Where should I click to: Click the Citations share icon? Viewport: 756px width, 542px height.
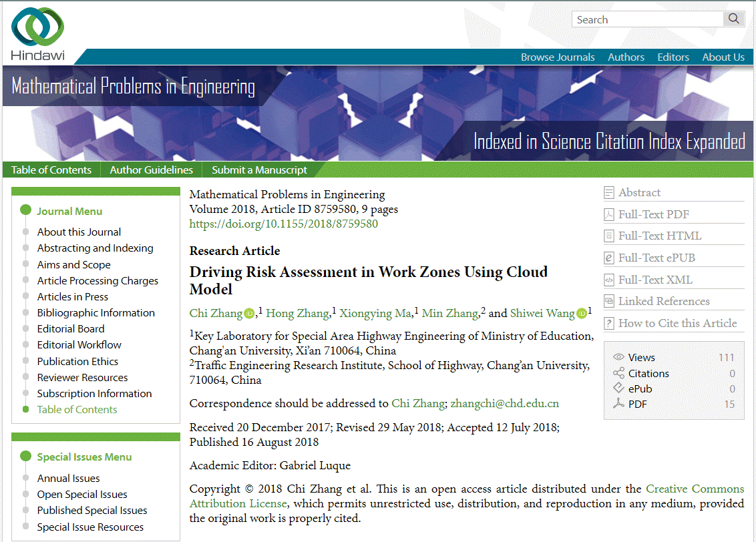pyautogui.click(x=618, y=373)
